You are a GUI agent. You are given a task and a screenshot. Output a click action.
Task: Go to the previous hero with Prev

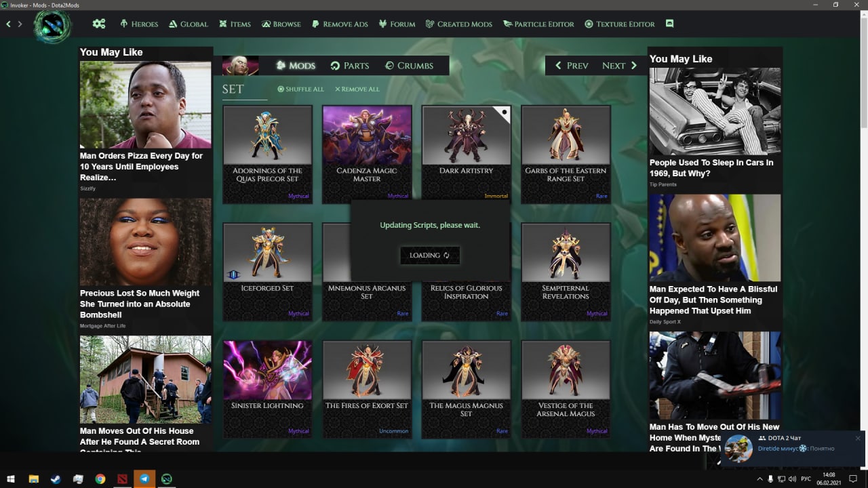click(x=572, y=65)
